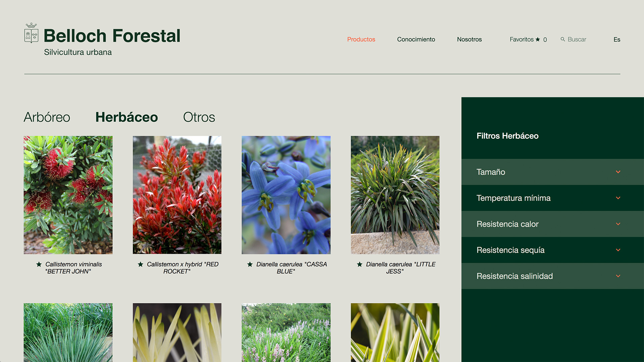Open the Productos menu
This screenshot has height=362, width=644.
tap(361, 39)
